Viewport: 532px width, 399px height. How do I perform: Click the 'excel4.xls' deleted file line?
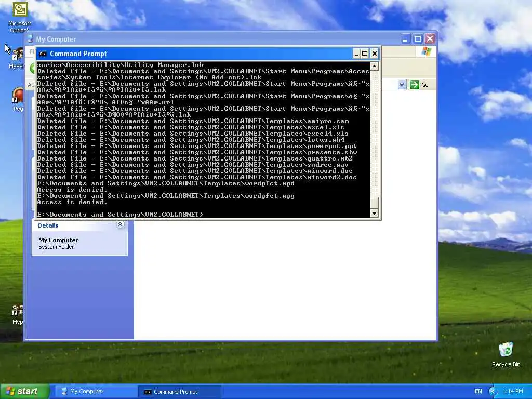point(193,134)
